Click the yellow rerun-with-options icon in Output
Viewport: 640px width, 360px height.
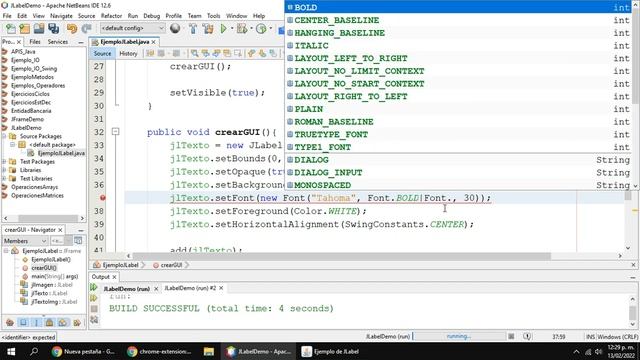94,298
